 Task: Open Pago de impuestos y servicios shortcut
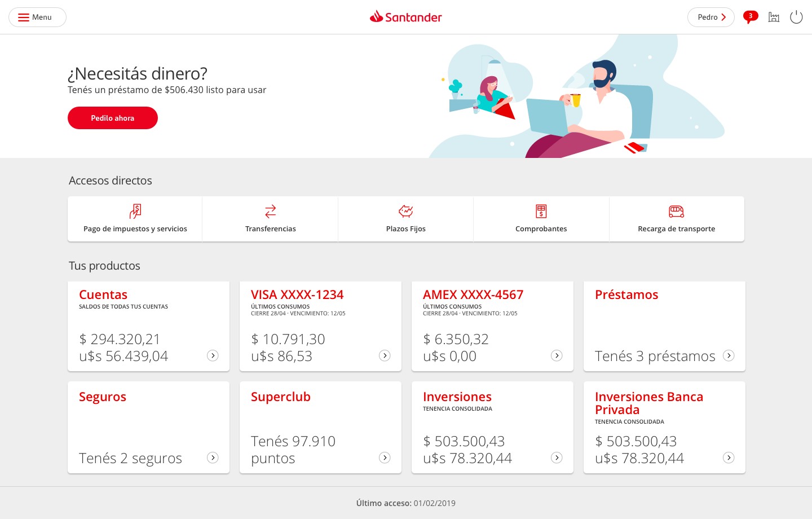coord(135,219)
